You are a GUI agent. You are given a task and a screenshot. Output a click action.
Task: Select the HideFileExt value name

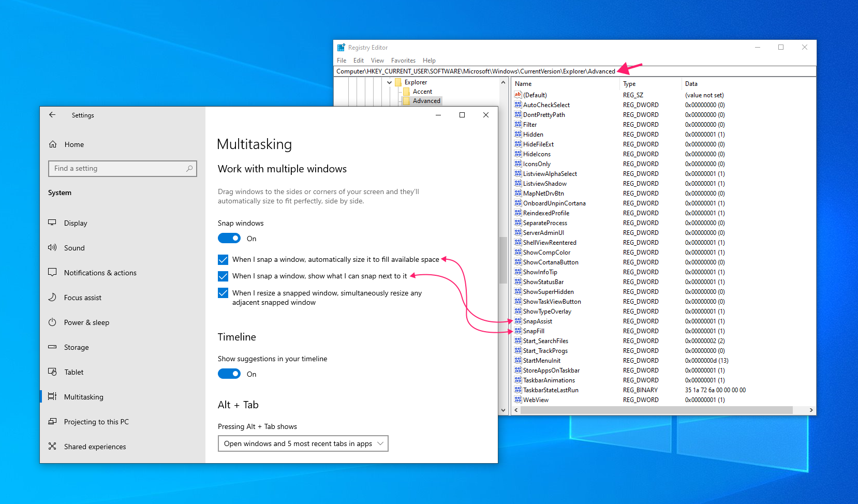coord(538,144)
